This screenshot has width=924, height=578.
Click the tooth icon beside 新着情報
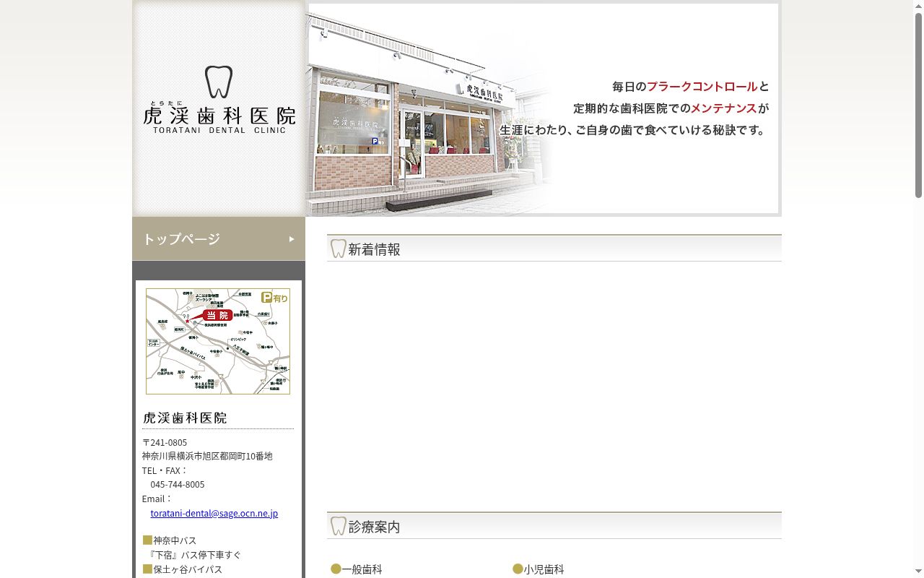pyautogui.click(x=338, y=249)
